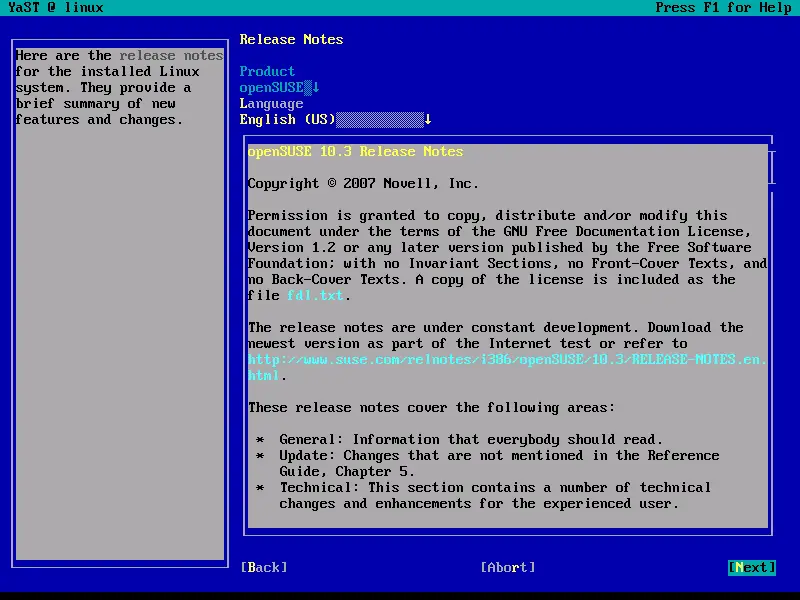Click the Abort button
This screenshot has width=800, height=600.
click(x=508, y=567)
